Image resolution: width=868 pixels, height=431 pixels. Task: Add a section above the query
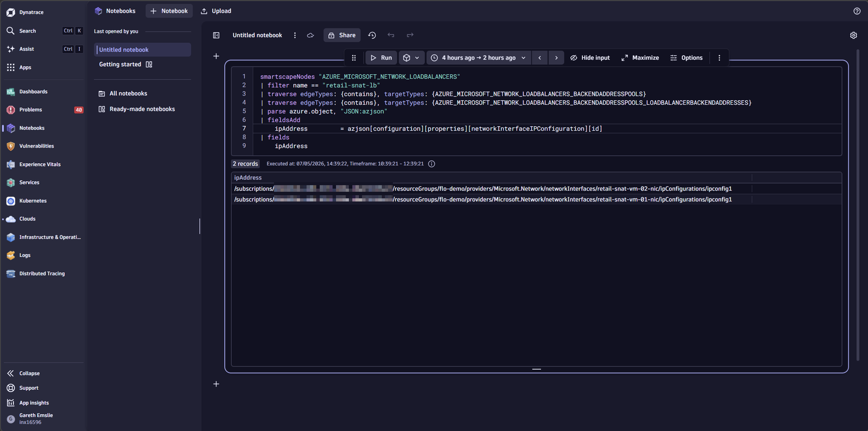tap(216, 56)
